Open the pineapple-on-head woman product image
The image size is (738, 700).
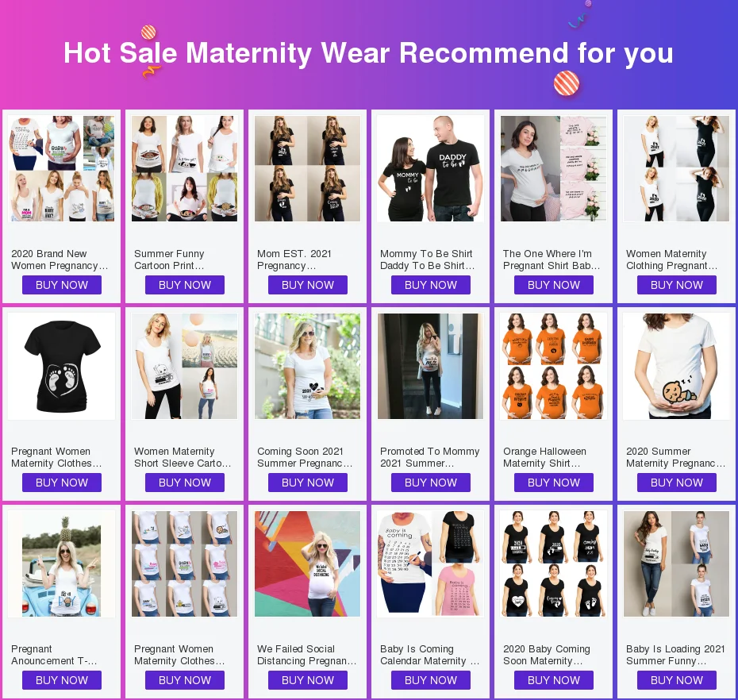62,564
